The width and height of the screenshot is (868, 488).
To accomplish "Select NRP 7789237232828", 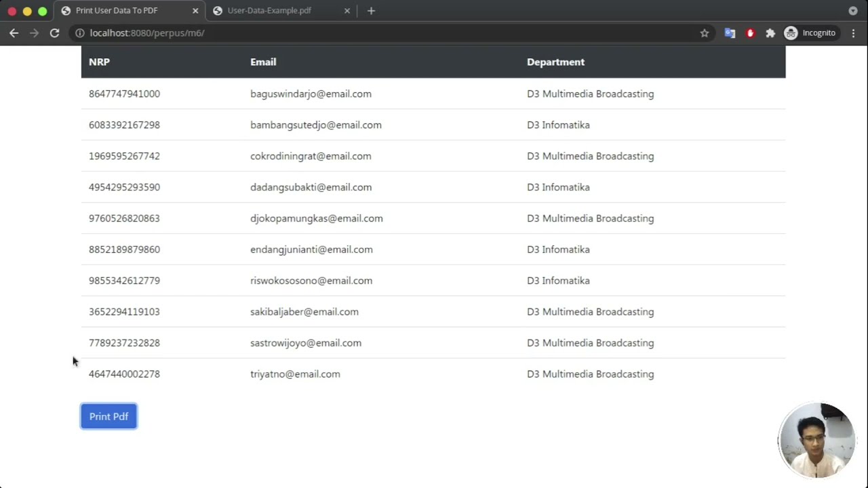I will [x=124, y=343].
